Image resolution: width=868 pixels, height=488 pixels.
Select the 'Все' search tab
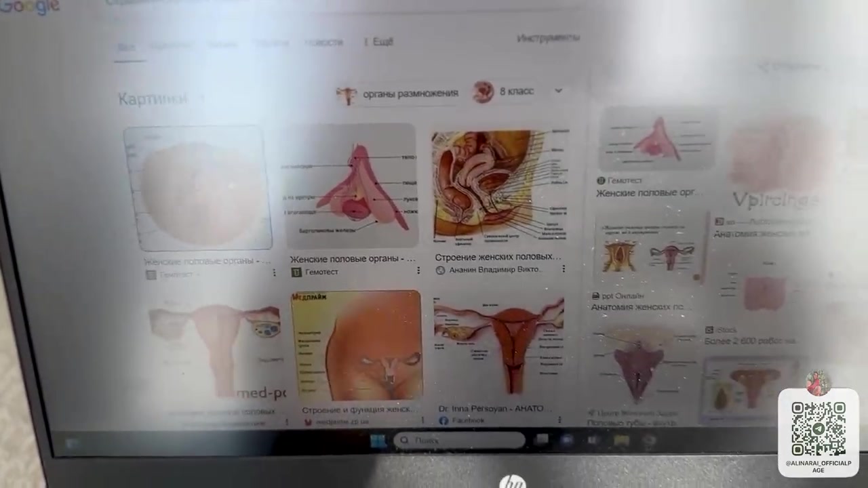126,47
